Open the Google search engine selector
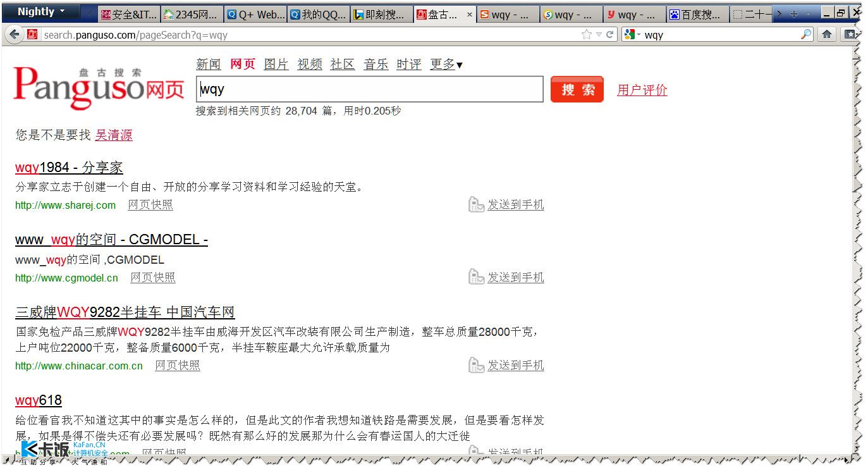The image size is (868, 470). [632, 35]
